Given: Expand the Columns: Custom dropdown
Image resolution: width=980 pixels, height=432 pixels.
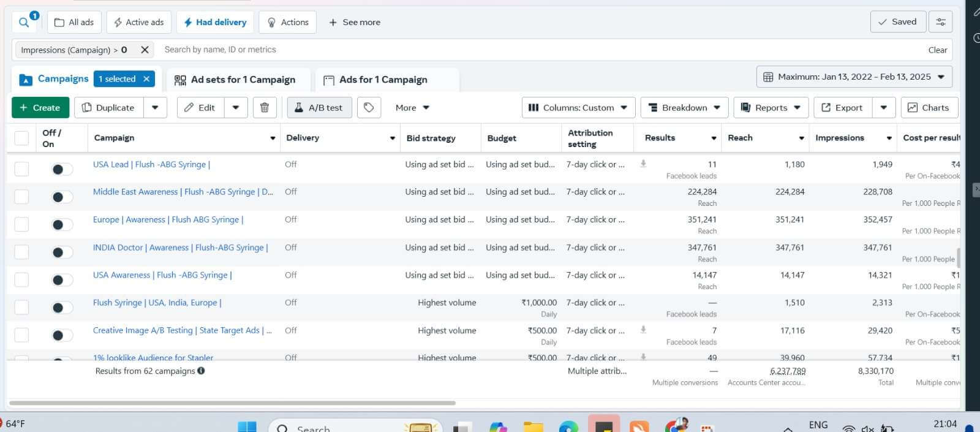Looking at the screenshot, I should point(578,108).
